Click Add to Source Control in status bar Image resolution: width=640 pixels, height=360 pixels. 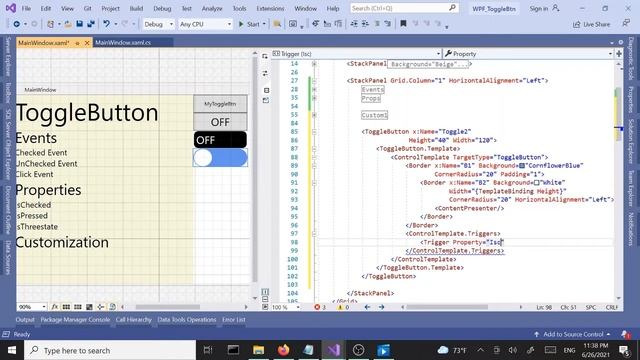tap(572, 334)
